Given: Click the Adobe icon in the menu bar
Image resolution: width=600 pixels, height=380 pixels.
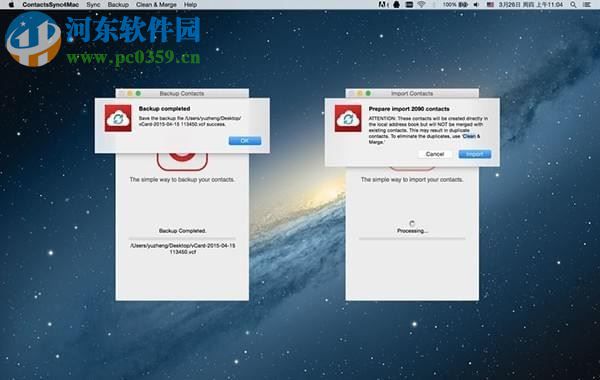Looking at the screenshot, I should [382, 5].
